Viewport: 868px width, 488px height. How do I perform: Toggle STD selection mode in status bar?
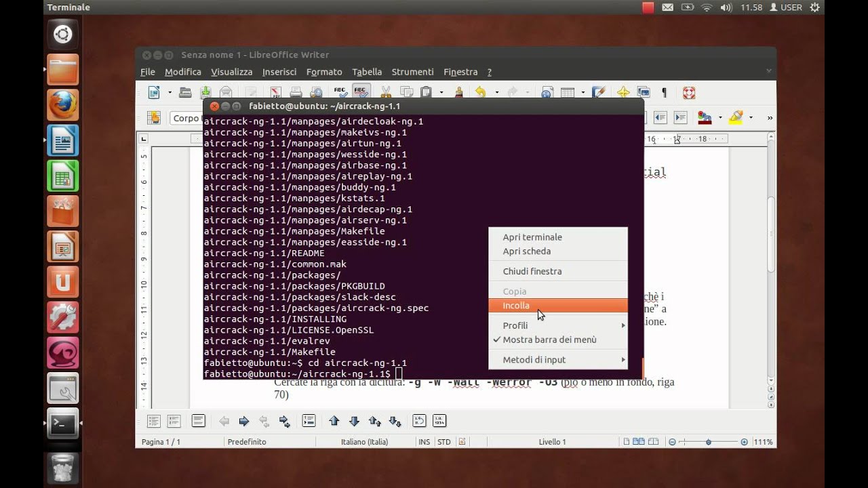[443, 442]
